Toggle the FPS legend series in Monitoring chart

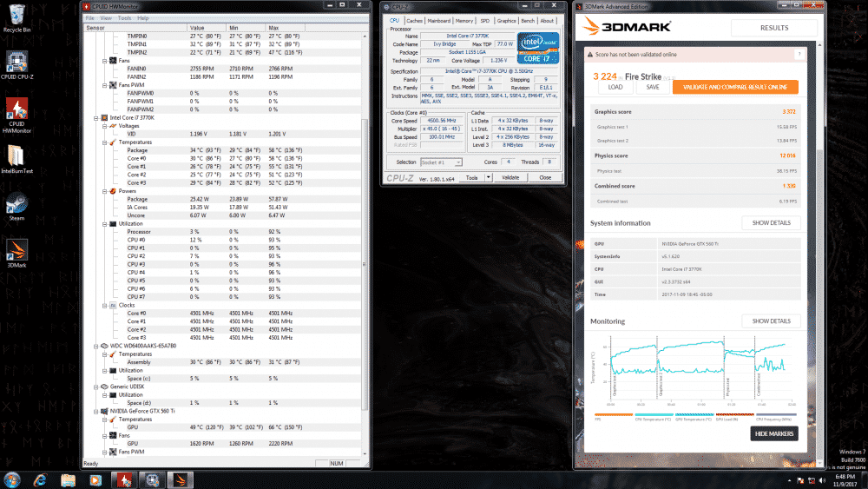point(614,416)
